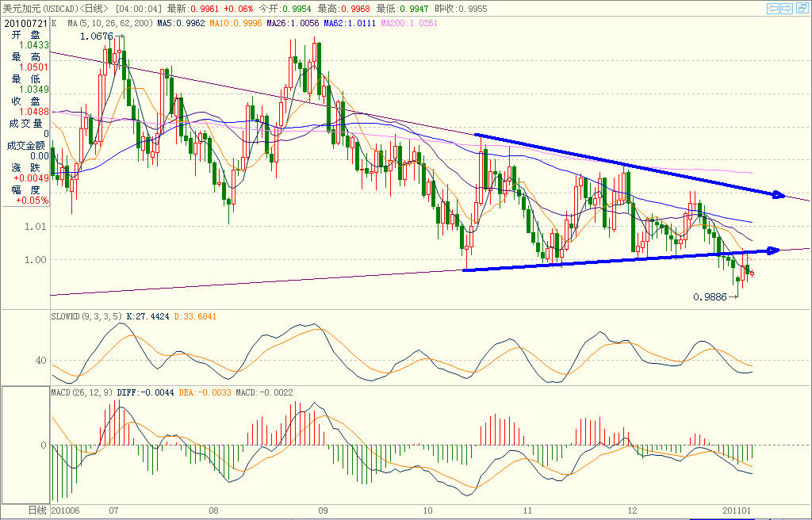Click the D:33.6841 stochastic value
This screenshot has height=520, width=812.
(195, 316)
